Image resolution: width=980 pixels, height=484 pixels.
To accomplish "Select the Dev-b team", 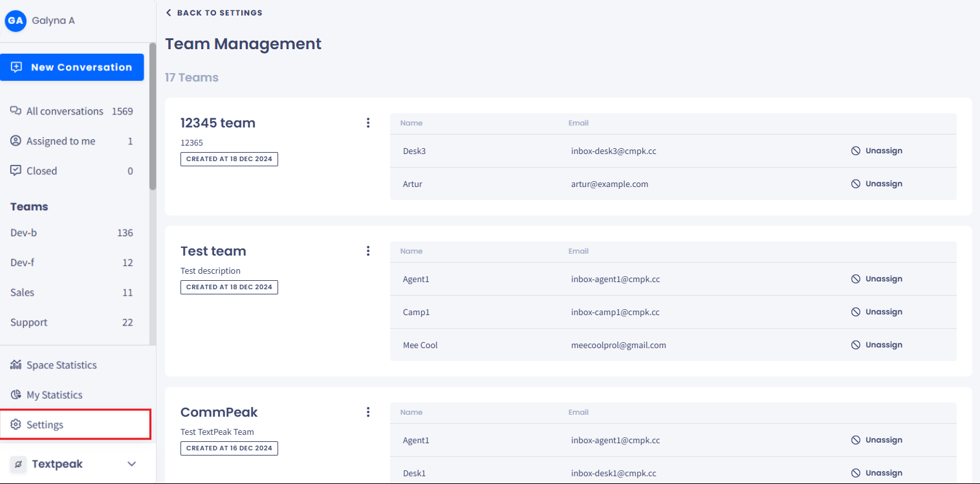I will 72,233.
